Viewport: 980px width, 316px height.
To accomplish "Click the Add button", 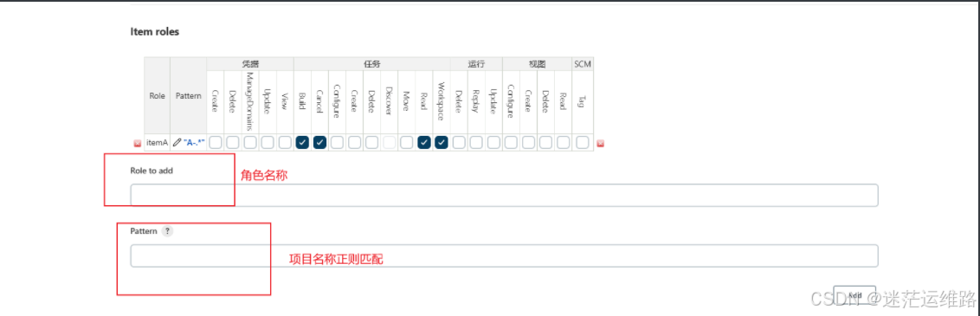I will click(x=854, y=294).
